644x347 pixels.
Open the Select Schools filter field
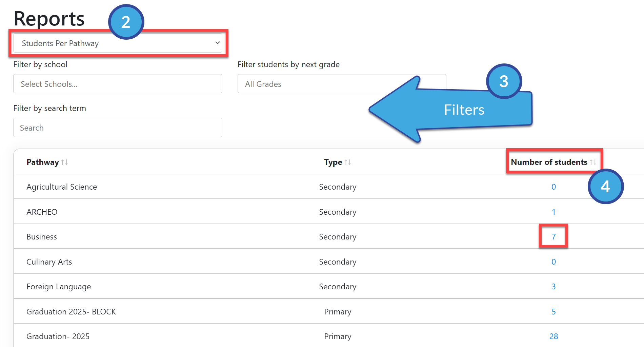pyautogui.click(x=118, y=84)
